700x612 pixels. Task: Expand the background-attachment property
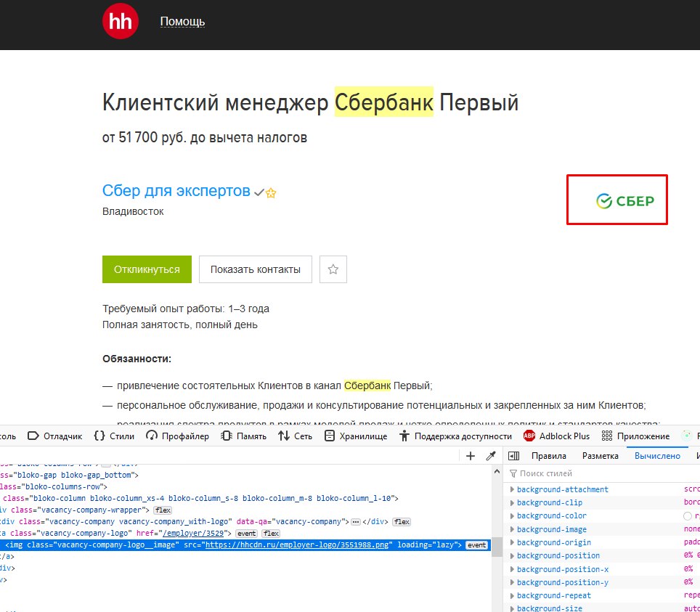click(512, 489)
